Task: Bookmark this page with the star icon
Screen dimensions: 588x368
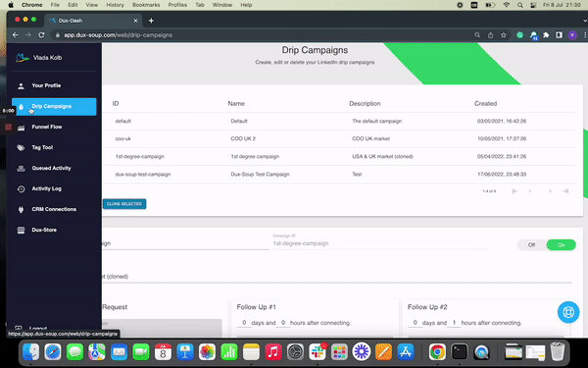Action: pos(504,35)
